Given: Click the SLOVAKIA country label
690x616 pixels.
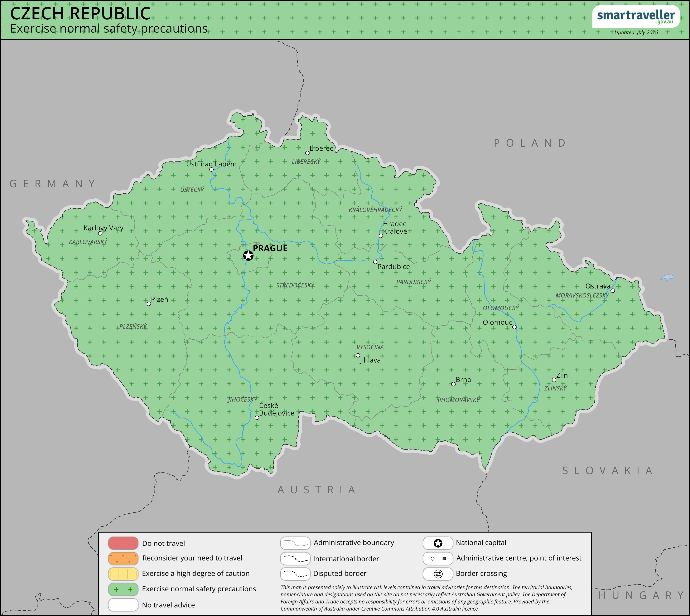Looking at the screenshot, I should pos(608,470).
